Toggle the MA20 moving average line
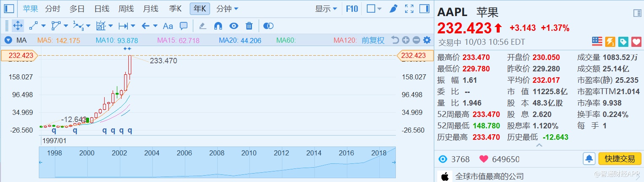Viewport: 644px width, 182px height. click(240, 41)
